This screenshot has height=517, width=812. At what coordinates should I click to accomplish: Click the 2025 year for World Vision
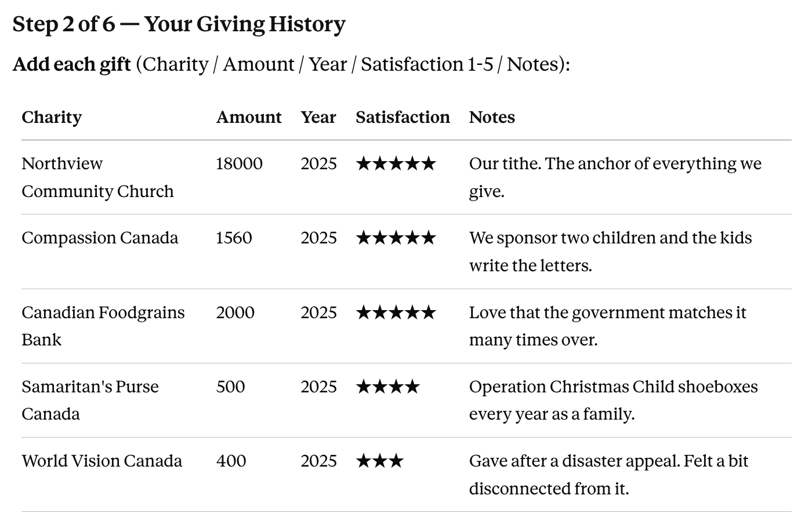[x=318, y=461]
